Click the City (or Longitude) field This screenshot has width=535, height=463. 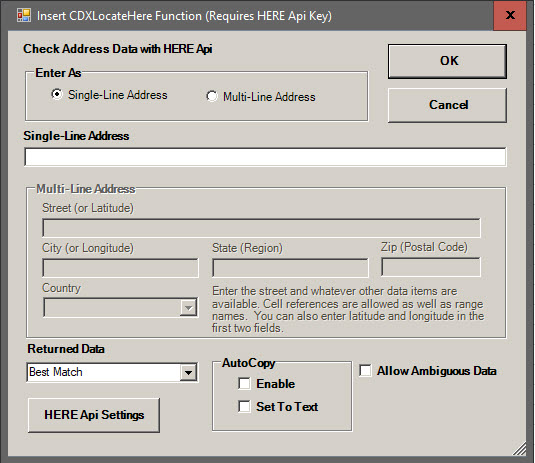(120, 267)
